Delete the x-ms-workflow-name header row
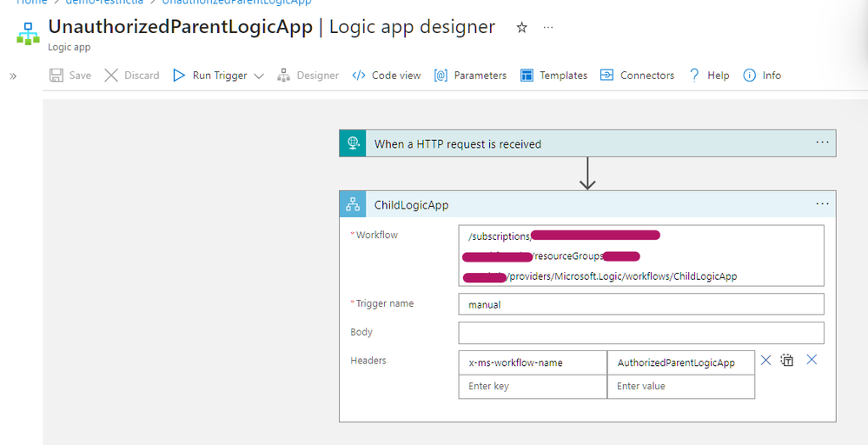Viewport: 868px width, 445px height. (765, 361)
